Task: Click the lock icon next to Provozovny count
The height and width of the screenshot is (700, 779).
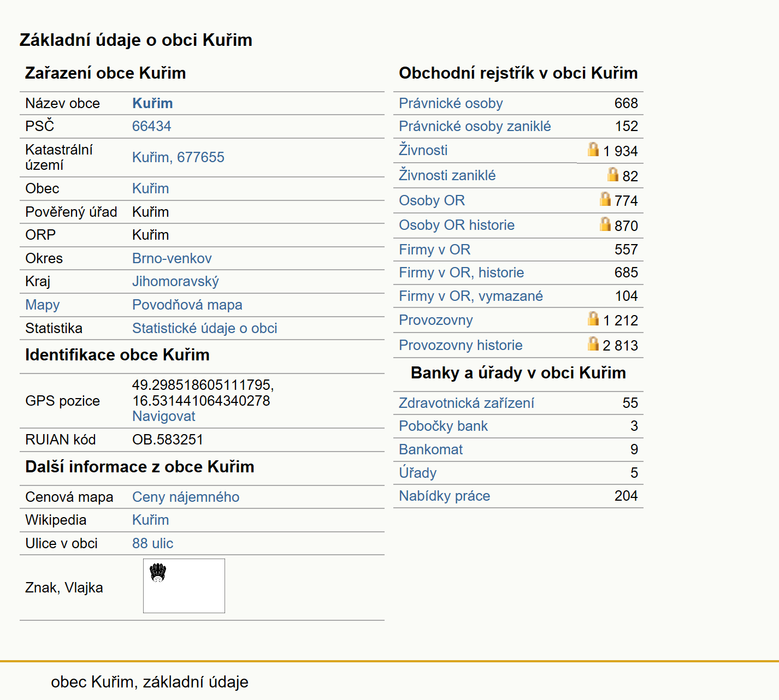Action: click(x=593, y=318)
